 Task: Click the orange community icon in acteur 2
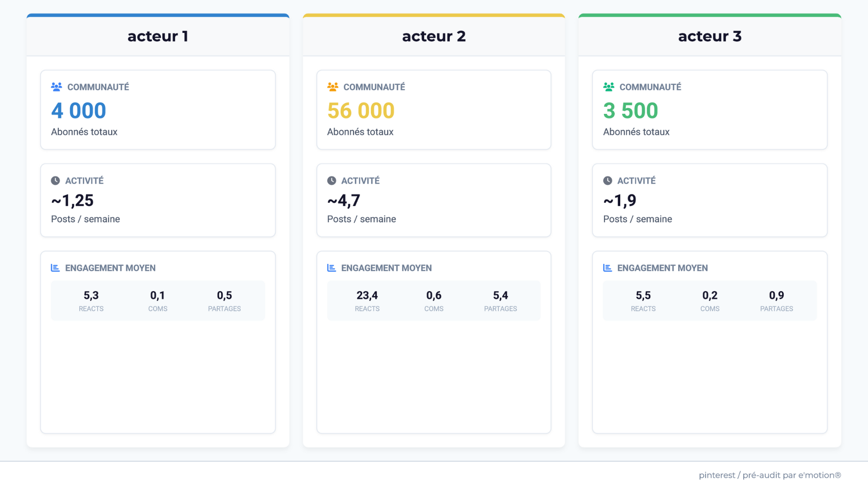click(x=333, y=87)
